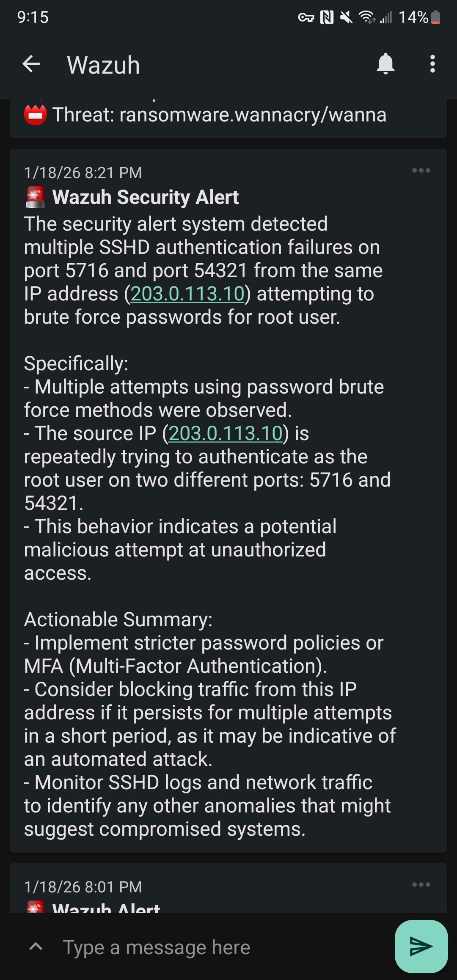Image resolution: width=457 pixels, height=980 pixels.
Task: Expand the message attachment options chevron
Action: 36,947
